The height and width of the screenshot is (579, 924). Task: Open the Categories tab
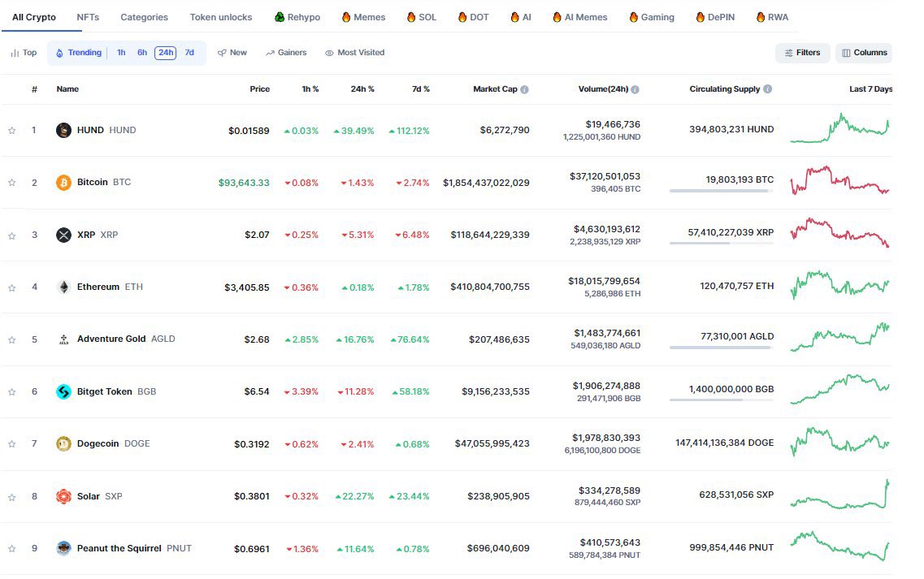pyautogui.click(x=145, y=17)
